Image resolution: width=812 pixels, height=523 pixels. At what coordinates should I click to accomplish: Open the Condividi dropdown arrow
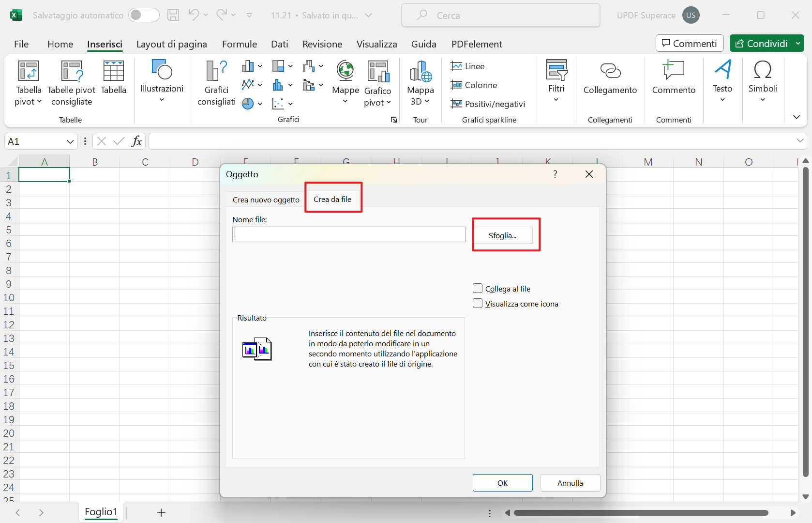[x=798, y=44]
